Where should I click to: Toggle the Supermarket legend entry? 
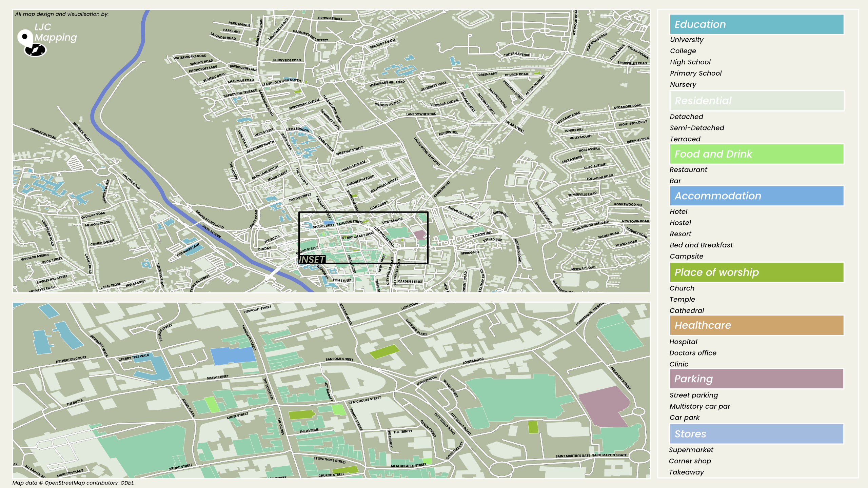691,450
